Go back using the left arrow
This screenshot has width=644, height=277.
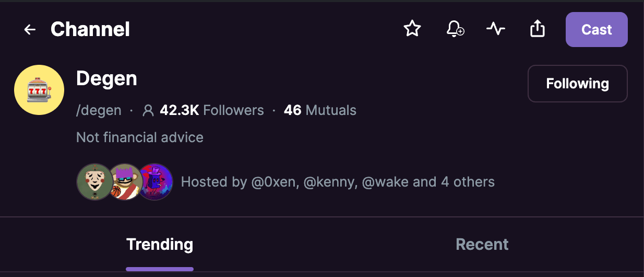click(x=30, y=30)
